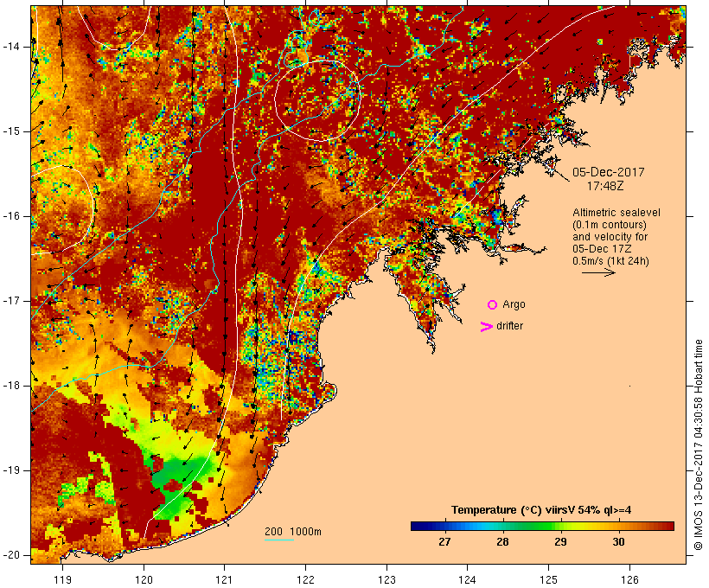The image size is (709, 588).
Task: Click the '29' colorbar tick label
Action: click(x=560, y=542)
